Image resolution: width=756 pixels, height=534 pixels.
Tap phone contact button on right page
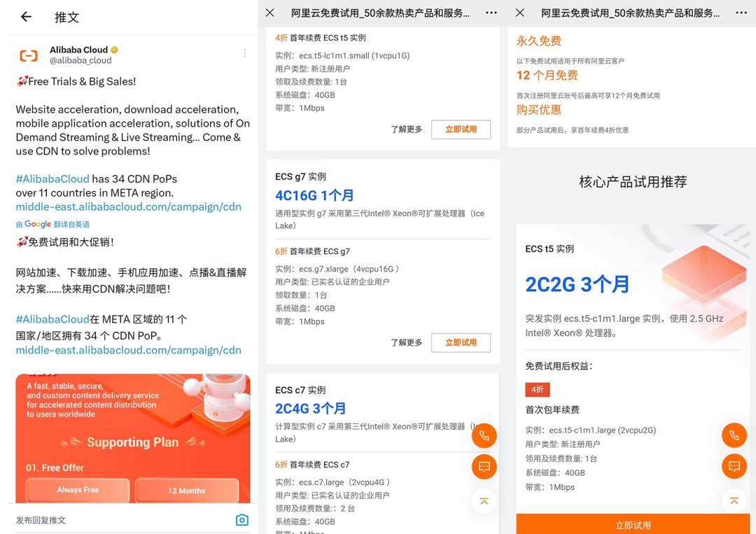[x=734, y=435]
